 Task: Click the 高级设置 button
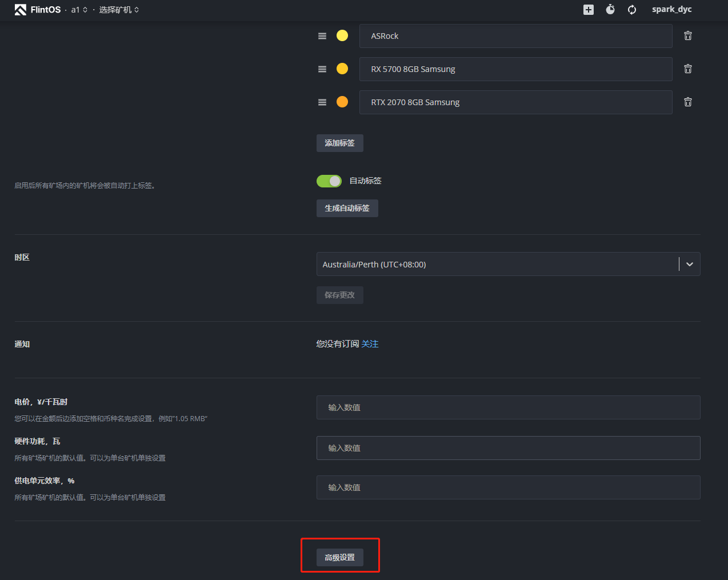click(x=340, y=558)
